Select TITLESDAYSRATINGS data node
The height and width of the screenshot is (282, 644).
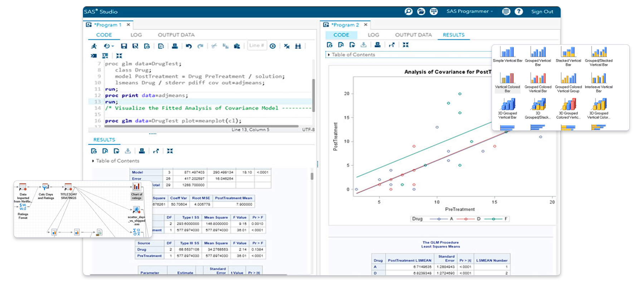68,191
